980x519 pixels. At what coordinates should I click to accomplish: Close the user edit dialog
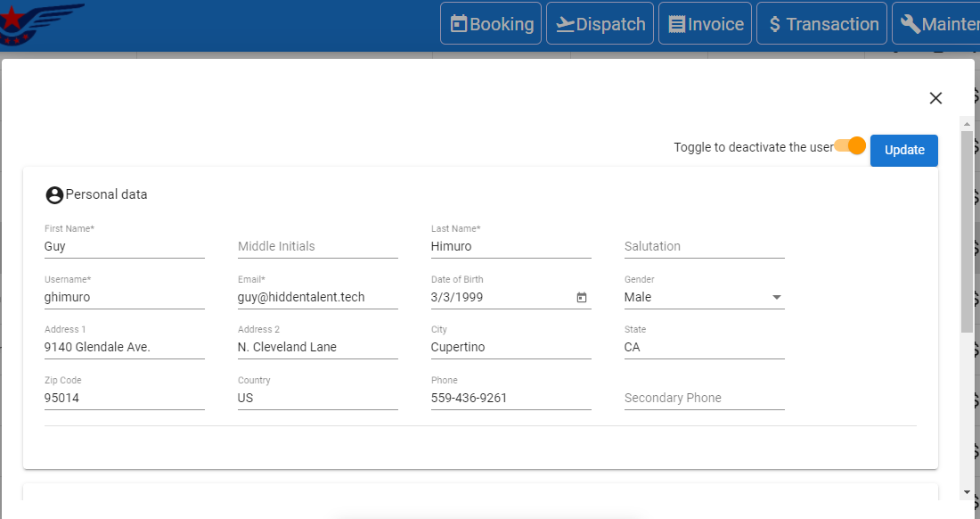(935, 98)
